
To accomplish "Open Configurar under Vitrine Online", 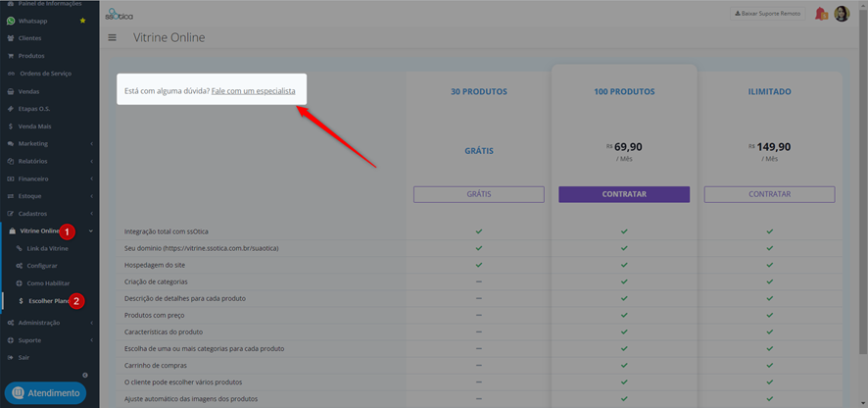I will point(43,266).
